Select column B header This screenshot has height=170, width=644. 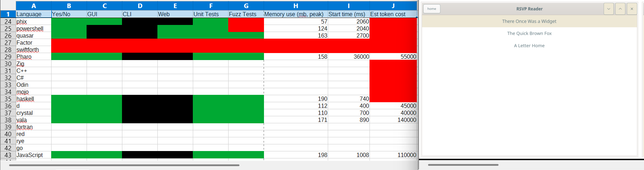(x=69, y=6)
